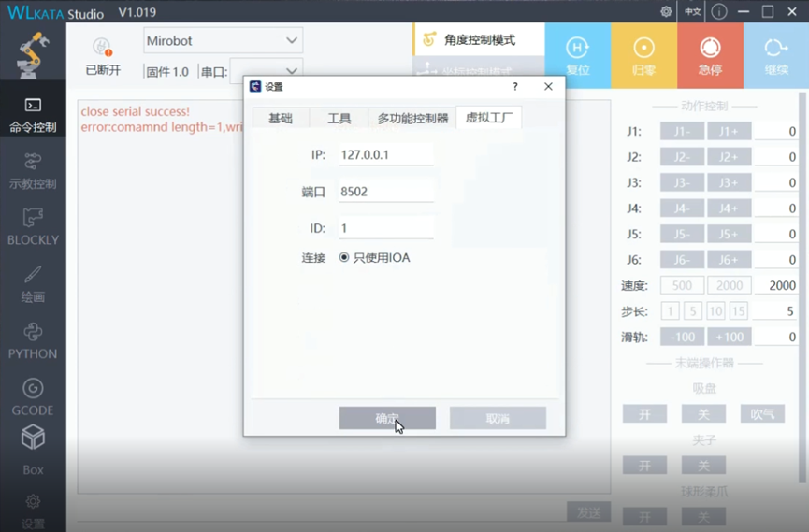
Task: Open the 示教控制 teach control panel
Action: pyautogui.click(x=33, y=171)
